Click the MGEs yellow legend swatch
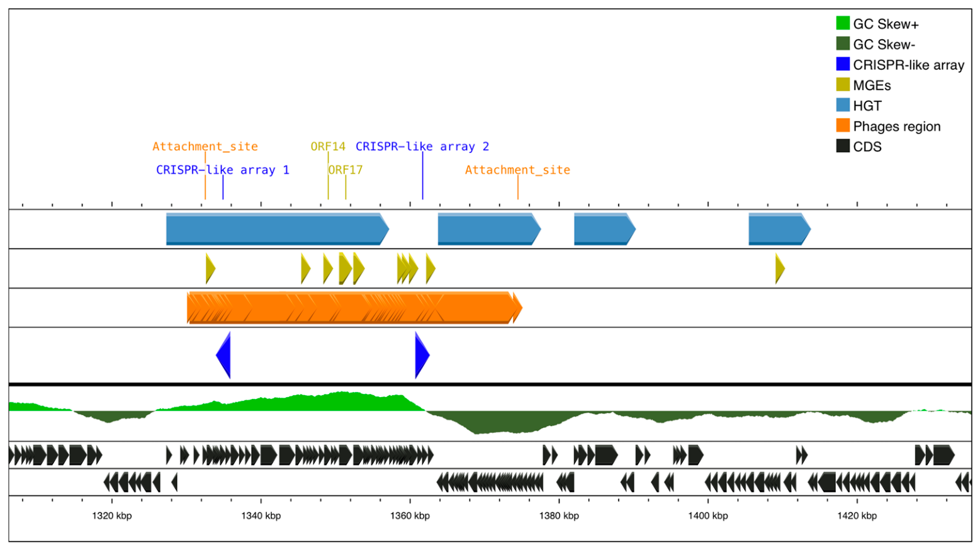Viewport: 980px width, 550px height. click(843, 85)
